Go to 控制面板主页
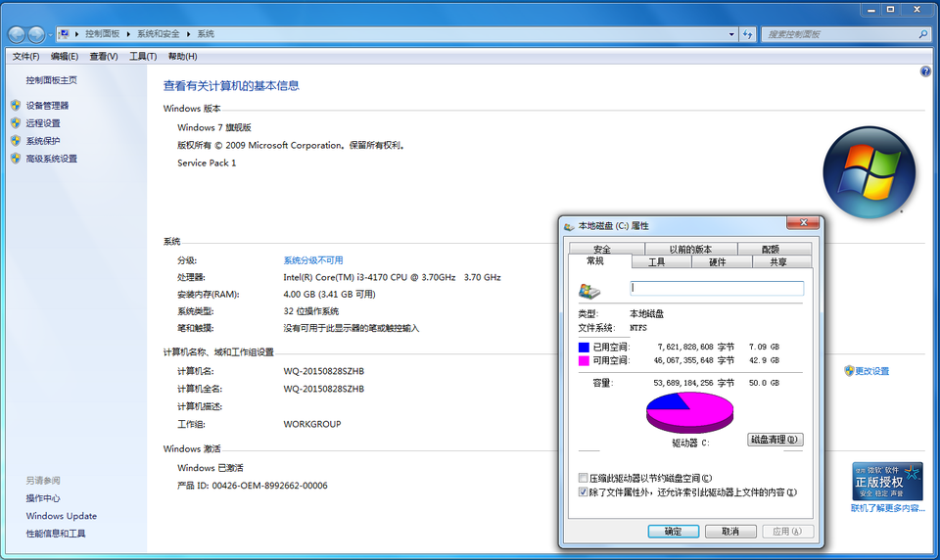 [x=51, y=79]
